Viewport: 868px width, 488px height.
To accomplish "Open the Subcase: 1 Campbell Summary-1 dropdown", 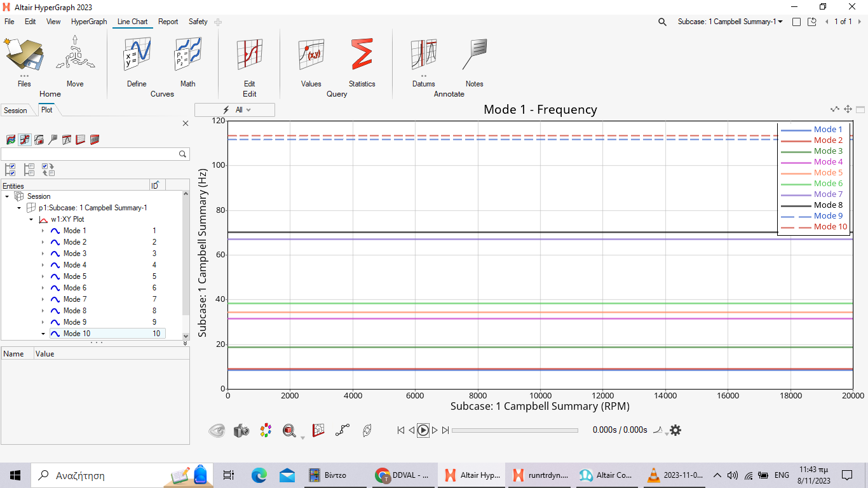I will [x=730, y=22].
